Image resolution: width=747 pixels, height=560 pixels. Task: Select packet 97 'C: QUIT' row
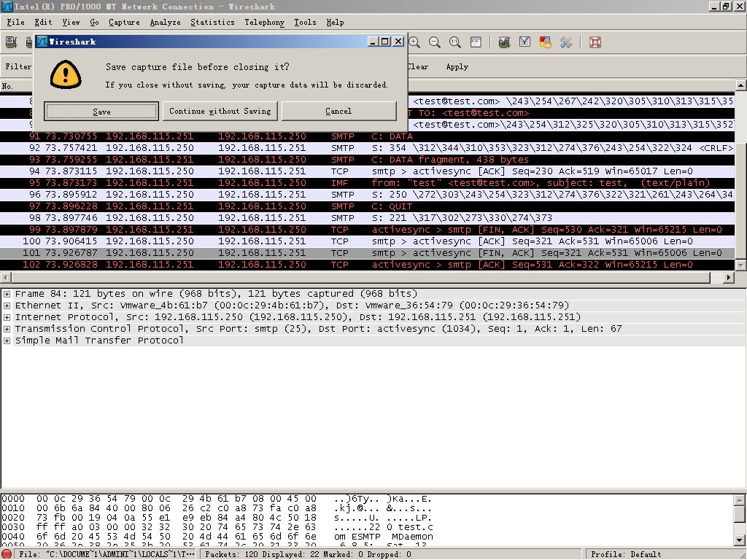(368, 206)
